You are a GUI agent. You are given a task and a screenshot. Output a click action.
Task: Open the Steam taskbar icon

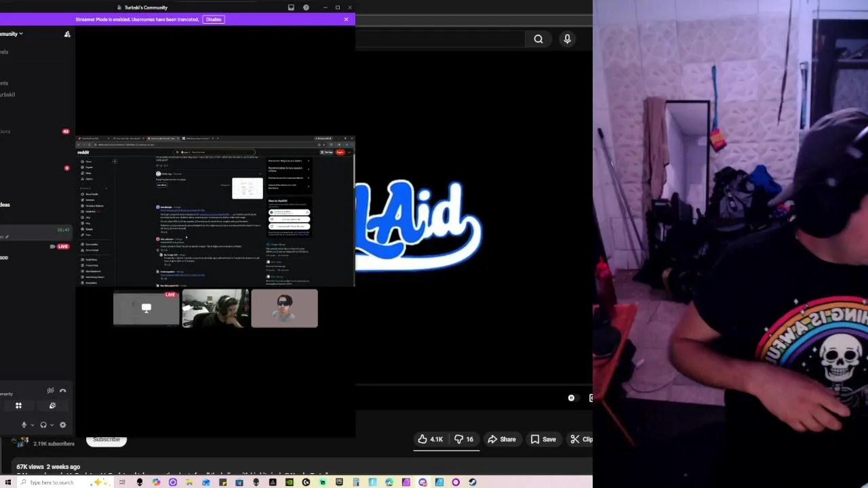pos(473,483)
